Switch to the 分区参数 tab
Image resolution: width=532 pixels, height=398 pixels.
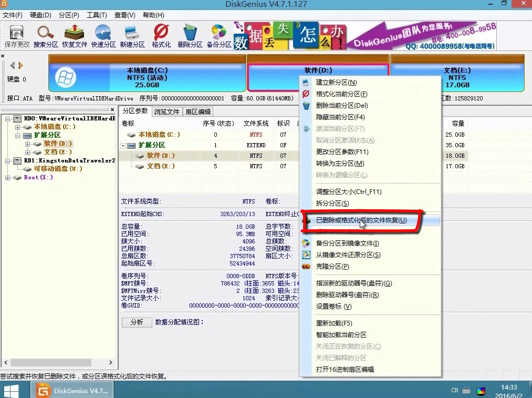tap(135, 111)
